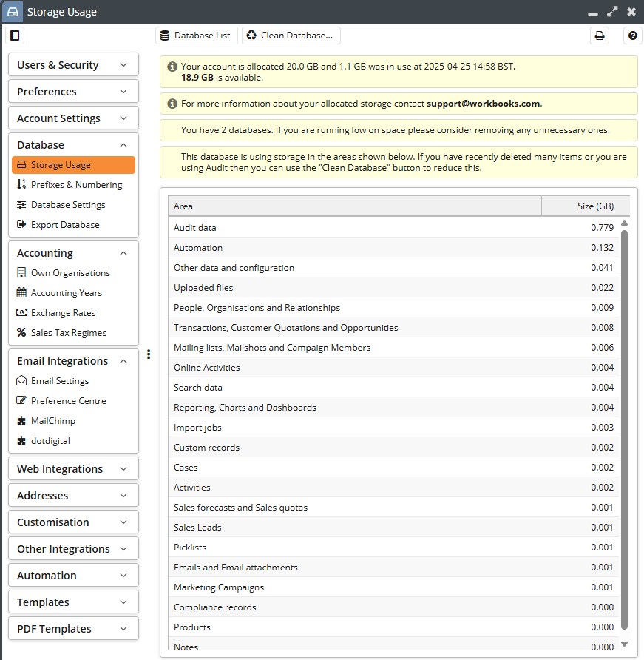The width and height of the screenshot is (644, 660).
Task: Select the Compliance records row
Action: [x=393, y=607]
